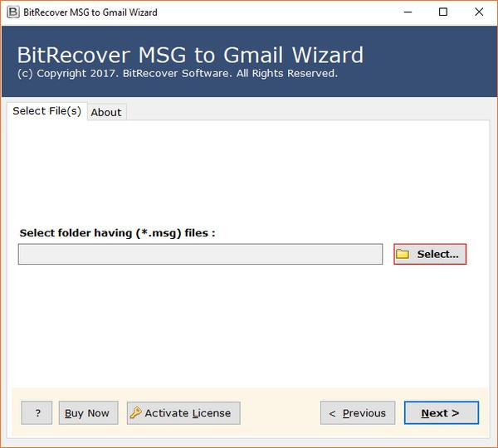The image size is (498, 448).
Task: Open help with the ? button
Action: point(37,413)
